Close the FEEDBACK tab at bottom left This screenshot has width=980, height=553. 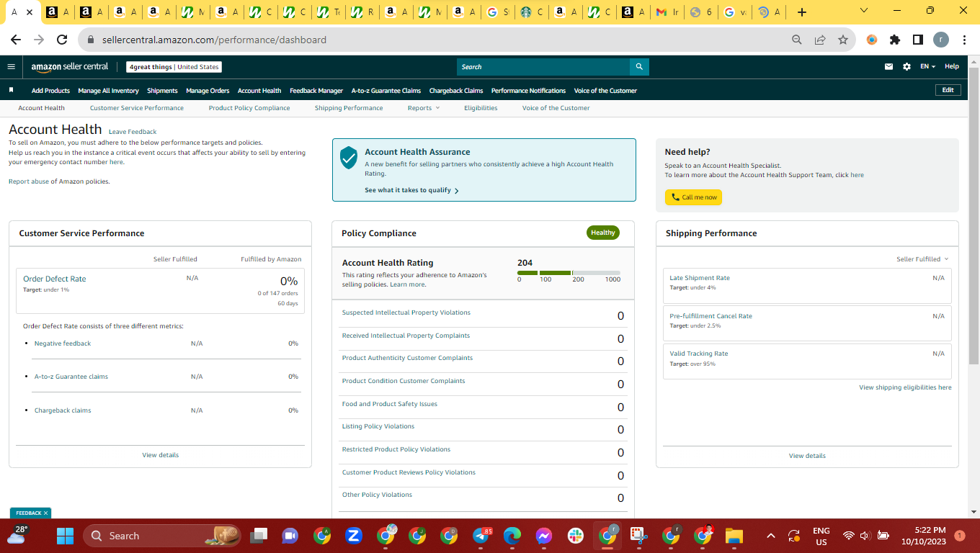(x=45, y=513)
